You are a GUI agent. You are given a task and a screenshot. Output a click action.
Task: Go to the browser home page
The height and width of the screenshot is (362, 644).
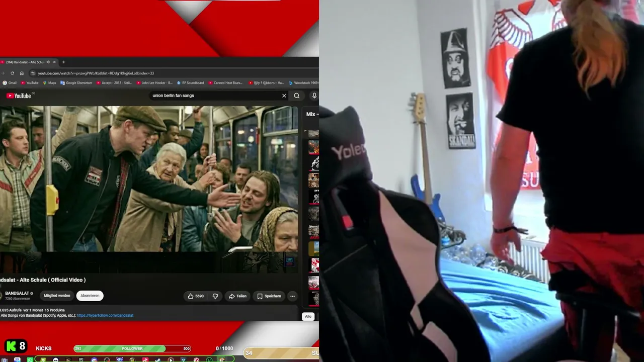[x=22, y=73]
